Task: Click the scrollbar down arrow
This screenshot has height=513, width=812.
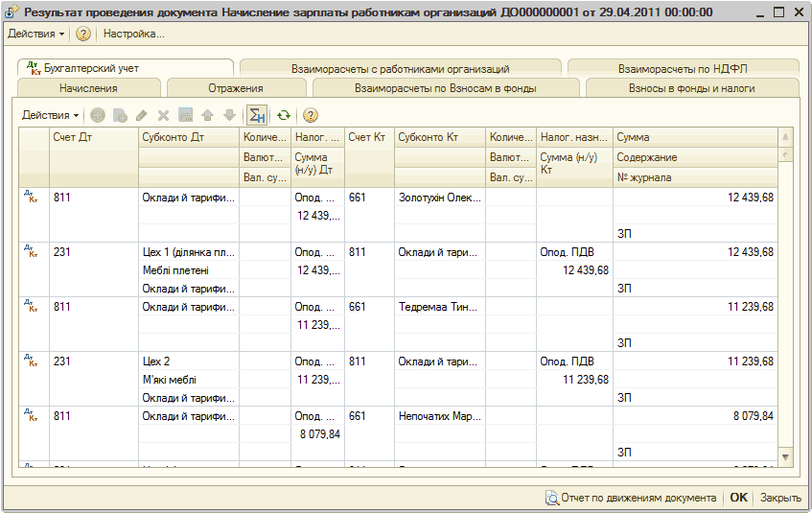Action: (x=785, y=457)
